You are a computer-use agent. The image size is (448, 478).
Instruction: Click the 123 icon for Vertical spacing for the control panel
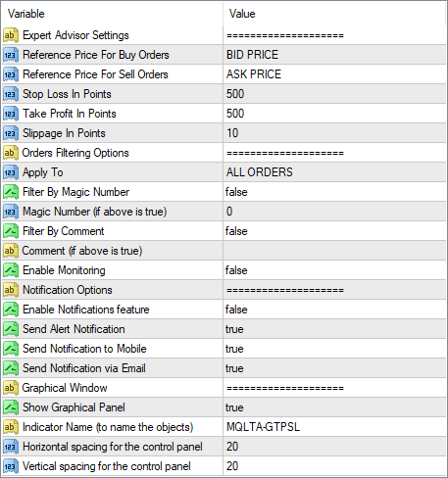click(x=11, y=466)
